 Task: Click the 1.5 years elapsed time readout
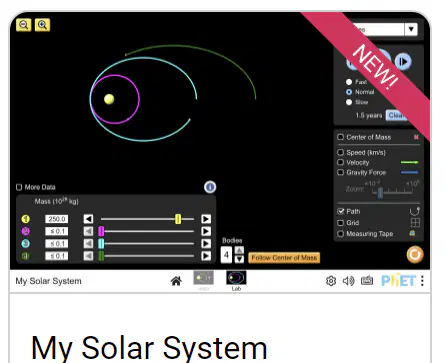(369, 115)
